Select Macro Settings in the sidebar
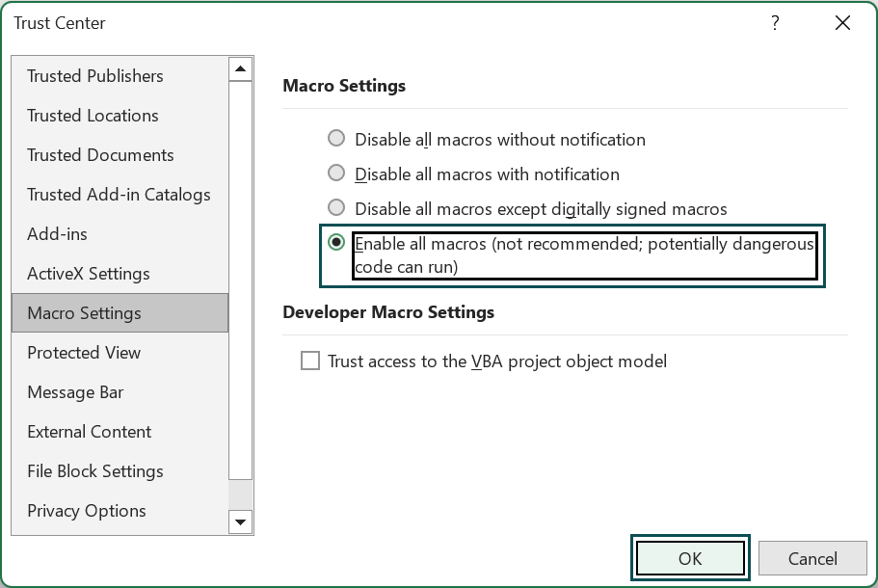The height and width of the screenshot is (588, 878). point(120,313)
